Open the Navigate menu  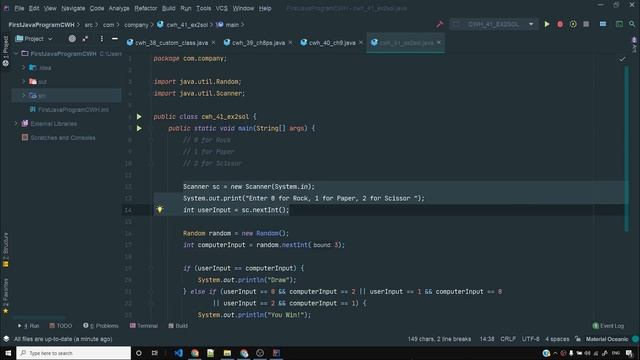pos(73,8)
